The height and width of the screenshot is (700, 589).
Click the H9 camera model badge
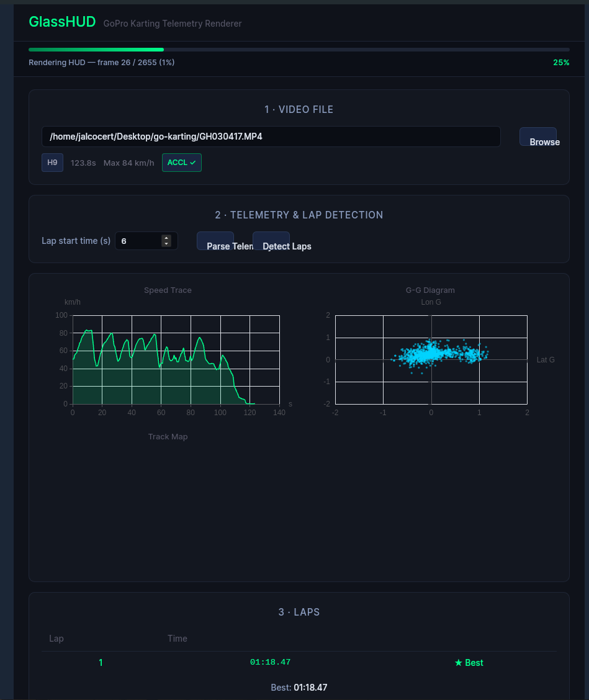52,162
